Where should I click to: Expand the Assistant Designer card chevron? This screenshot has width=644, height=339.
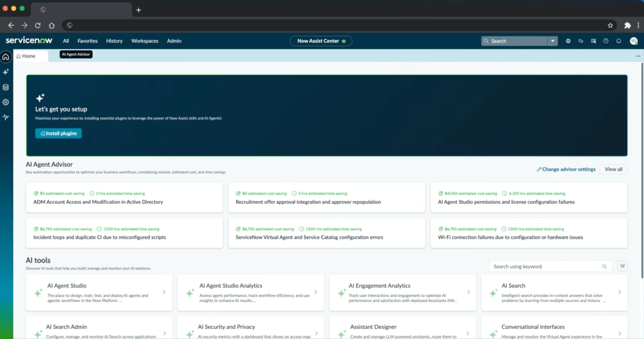point(468,333)
